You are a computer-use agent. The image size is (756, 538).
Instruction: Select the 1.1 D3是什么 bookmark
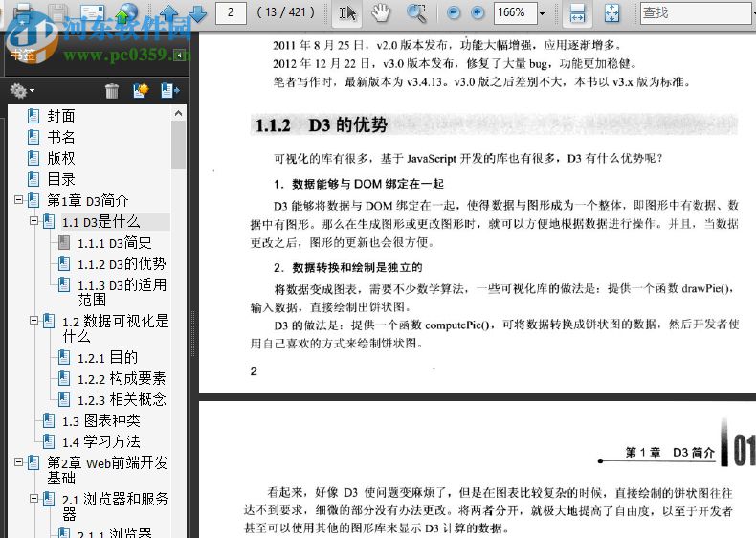101,221
